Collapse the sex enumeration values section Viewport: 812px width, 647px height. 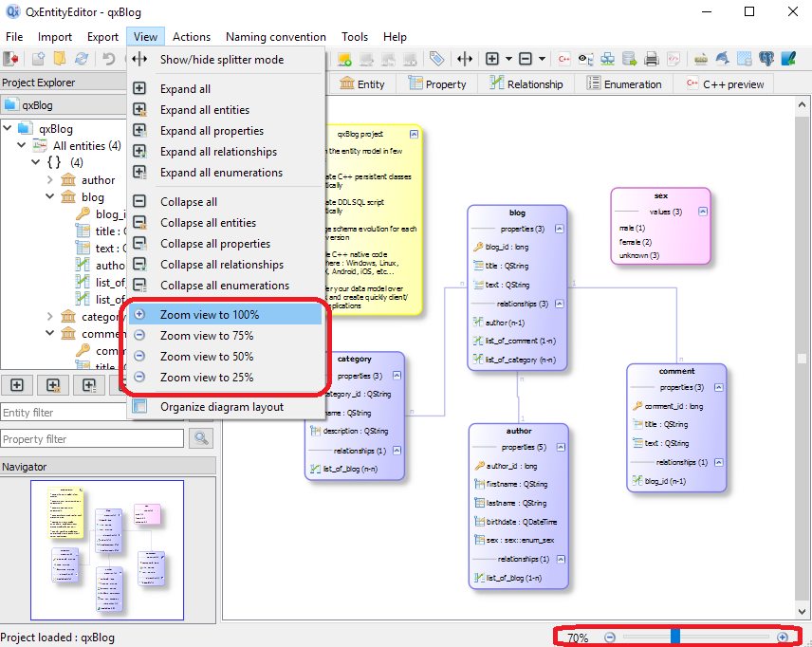[702, 212]
